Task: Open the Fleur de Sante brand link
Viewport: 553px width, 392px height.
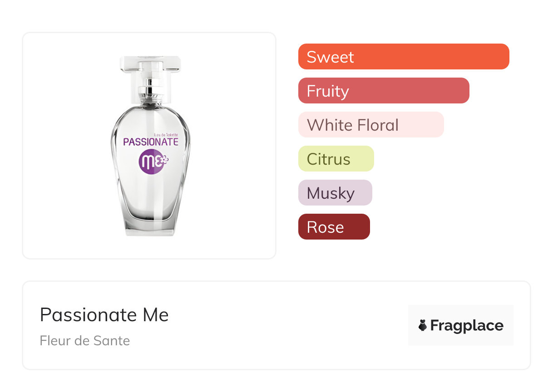Action: pyautogui.click(x=84, y=341)
